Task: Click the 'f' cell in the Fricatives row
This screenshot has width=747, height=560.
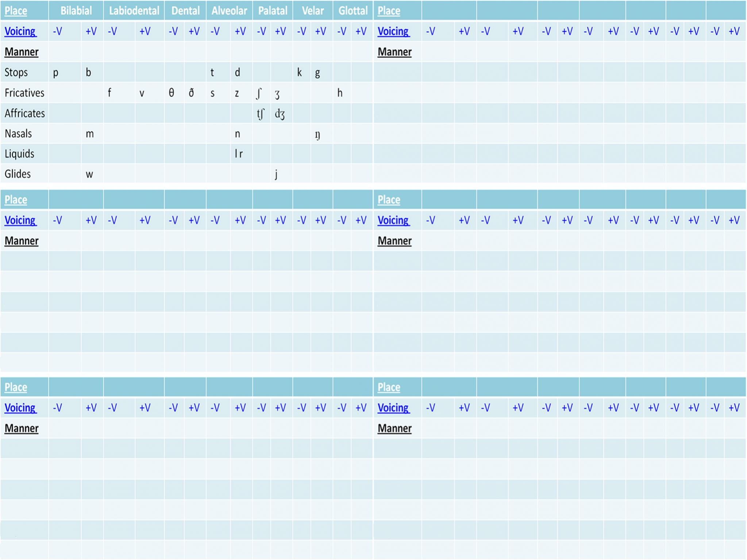Action: pos(119,93)
